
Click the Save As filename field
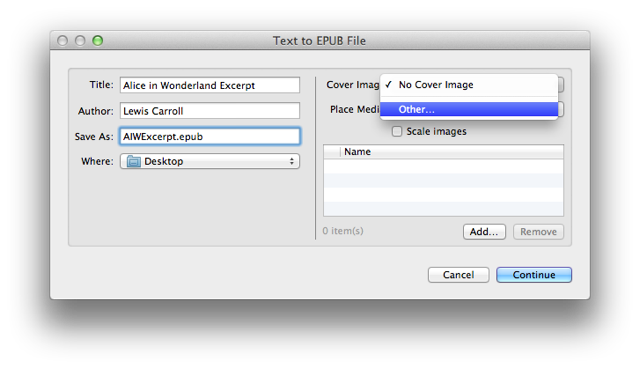point(210,136)
